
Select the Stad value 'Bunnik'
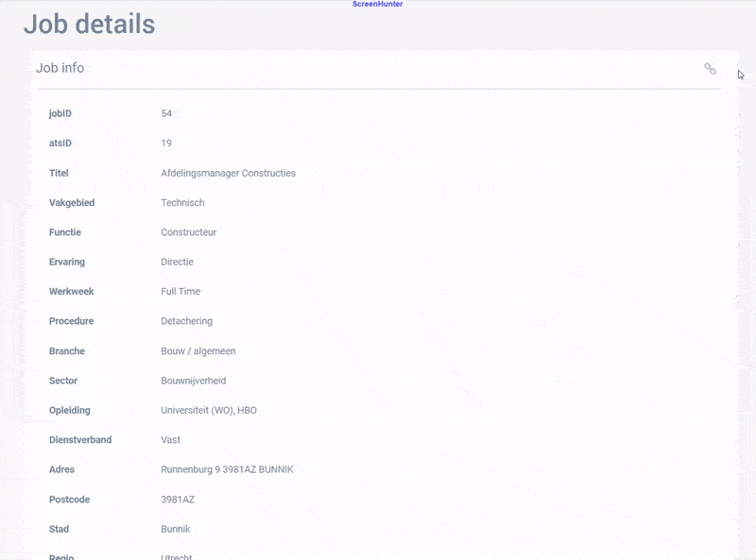[x=176, y=529]
